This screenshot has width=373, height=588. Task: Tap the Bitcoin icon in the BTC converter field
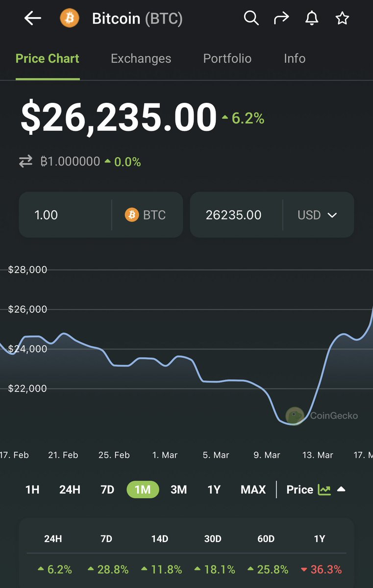(x=132, y=215)
